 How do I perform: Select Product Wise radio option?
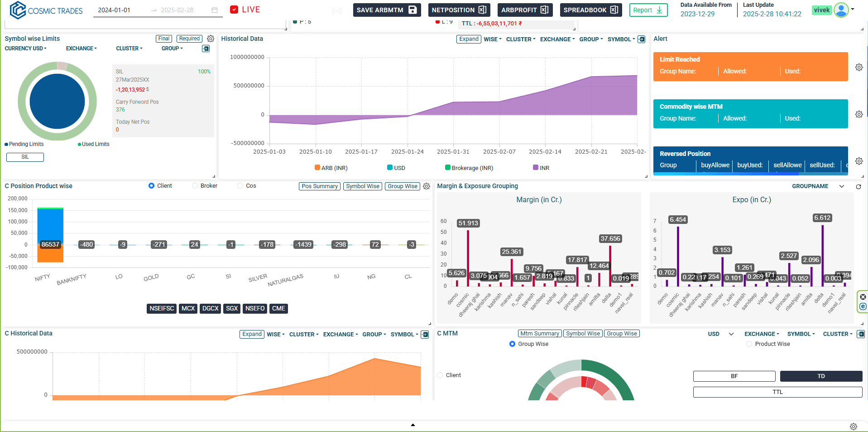tap(749, 344)
